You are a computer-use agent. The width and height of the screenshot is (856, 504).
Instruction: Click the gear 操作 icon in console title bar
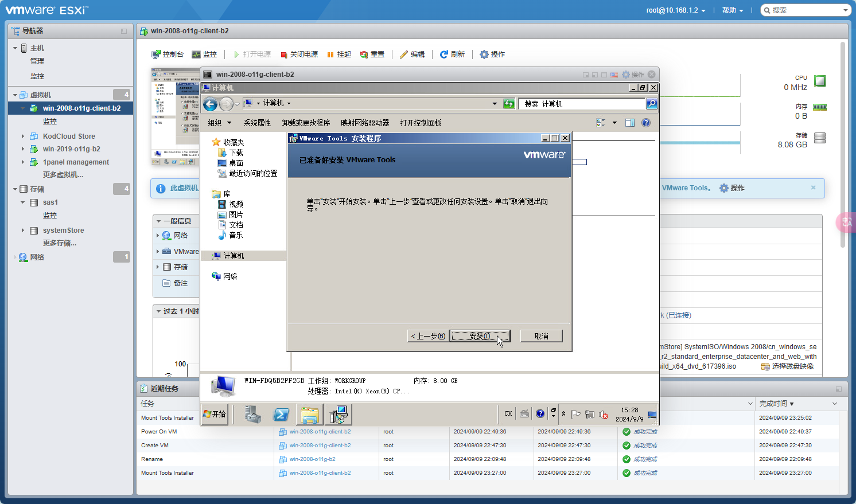[x=633, y=75]
